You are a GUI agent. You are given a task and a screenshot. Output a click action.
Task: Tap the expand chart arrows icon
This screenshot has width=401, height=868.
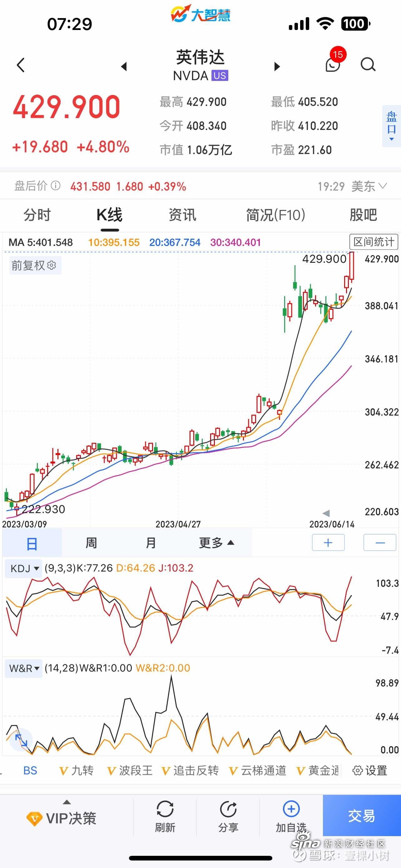pos(21,740)
